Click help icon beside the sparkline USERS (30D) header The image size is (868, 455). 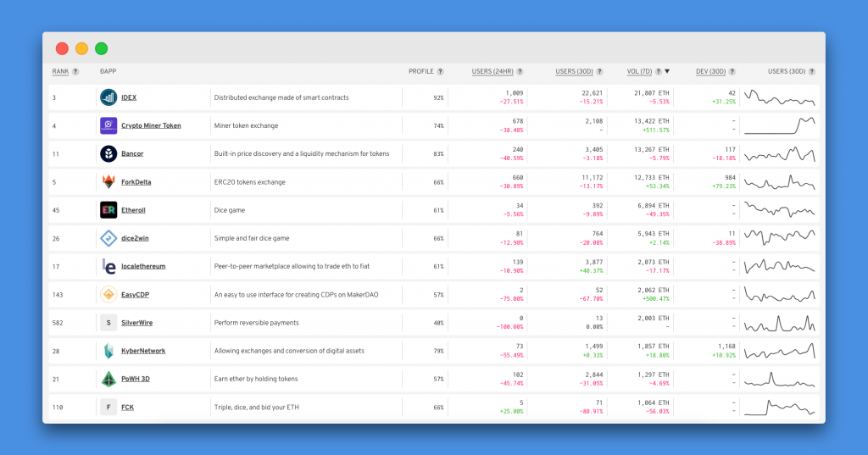[812, 71]
